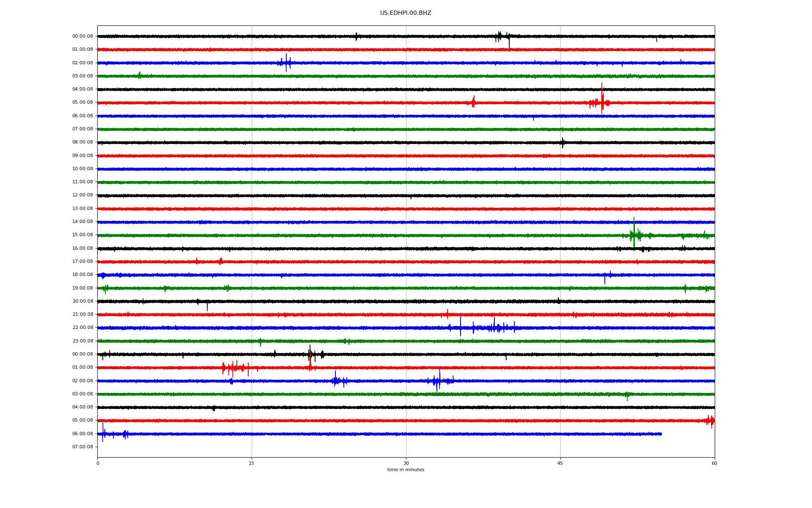Viewport: 812px width, 508px height.
Task: Click the red event at end of second 05:00:08 trace
Action: pyautogui.click(x=710, y=421)
